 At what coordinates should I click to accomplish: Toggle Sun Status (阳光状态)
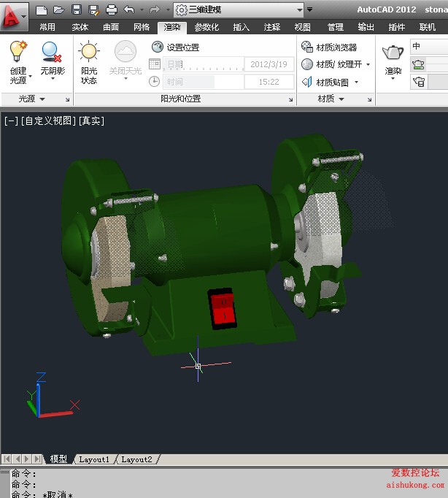[88, 53]
